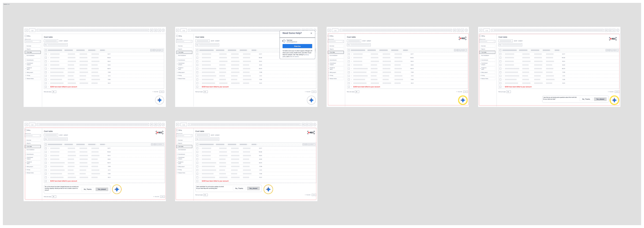Image resolution: width=644 pixels, height=228 pixels.
Task: Click 'No, Thanks' beside the Claim submitted message
Action: (x=239, y=189)
